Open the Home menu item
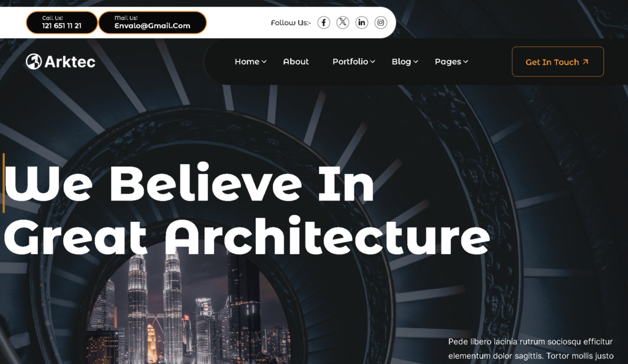Screen dimensions: 628x364 click(x=247, y=62)
